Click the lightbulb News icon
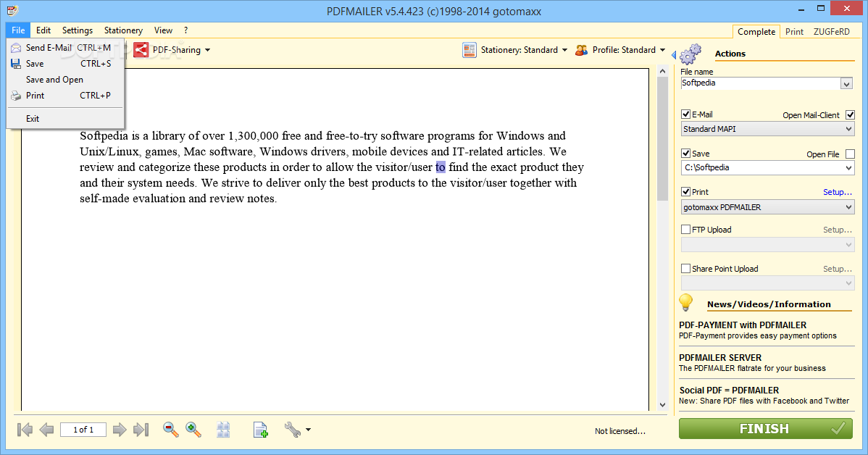This screenshot has height=455, width=868. [x=686, y=302]
